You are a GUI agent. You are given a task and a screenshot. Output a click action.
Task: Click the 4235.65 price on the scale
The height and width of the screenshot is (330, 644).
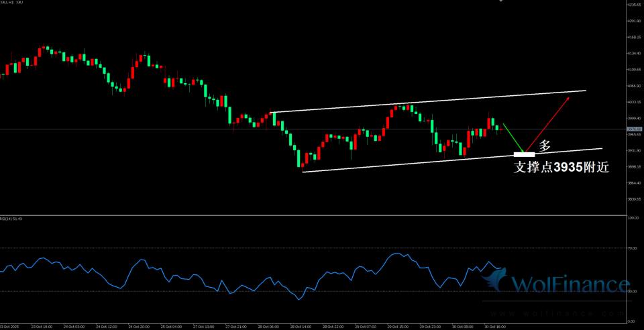point(634,5)
